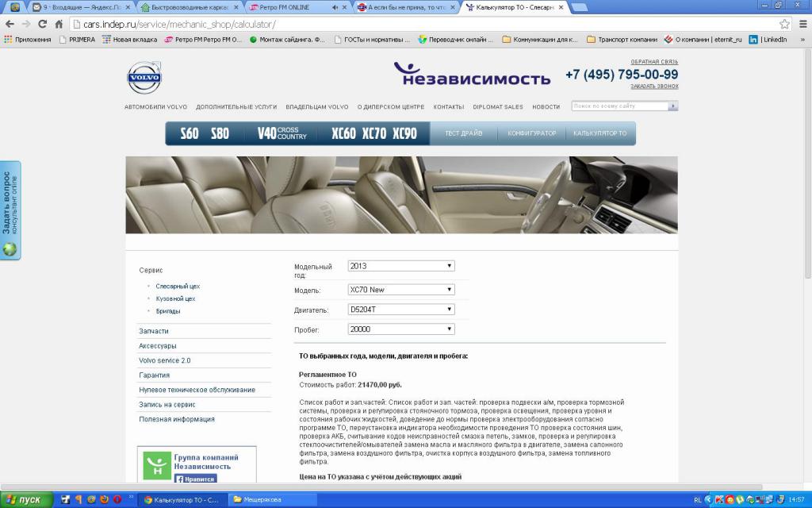Click the site search submit arrow
The width and height of the screenshot is (812, 508).
tap(672, 106)
